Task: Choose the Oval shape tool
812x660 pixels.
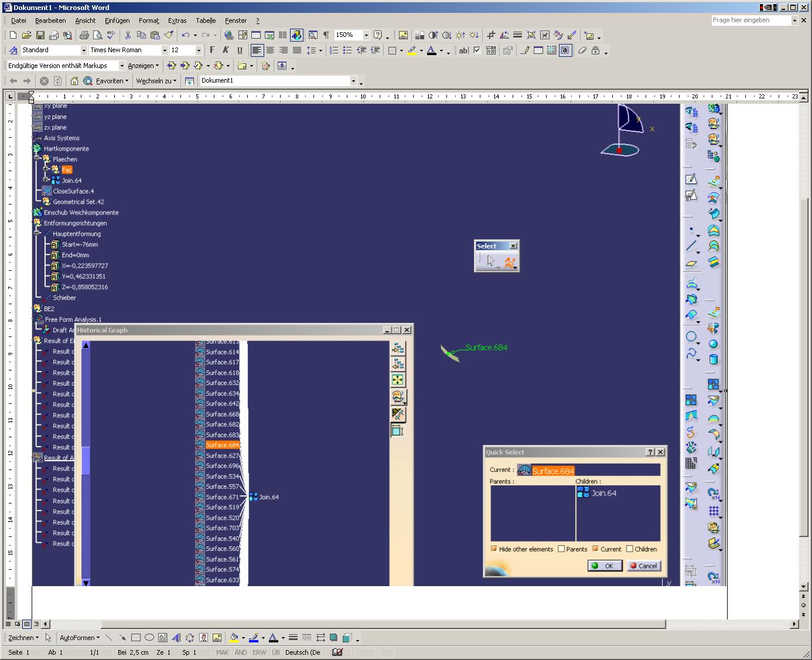Action: (149, 638)
